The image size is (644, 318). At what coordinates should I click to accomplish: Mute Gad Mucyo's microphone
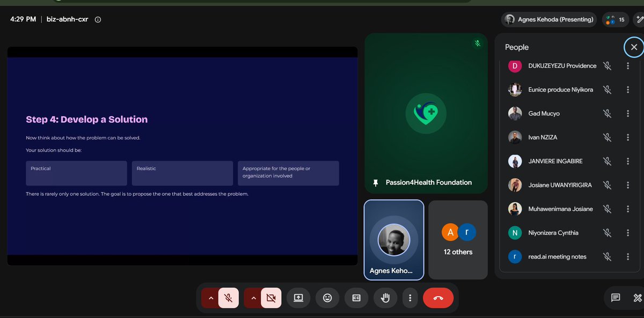(x=607, y=114)
